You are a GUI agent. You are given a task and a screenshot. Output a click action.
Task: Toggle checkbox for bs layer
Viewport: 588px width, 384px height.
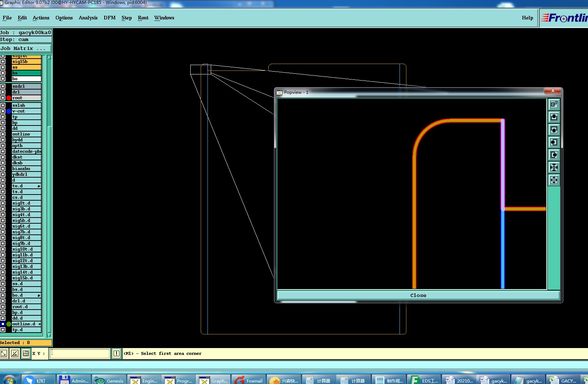pos(3,73)
